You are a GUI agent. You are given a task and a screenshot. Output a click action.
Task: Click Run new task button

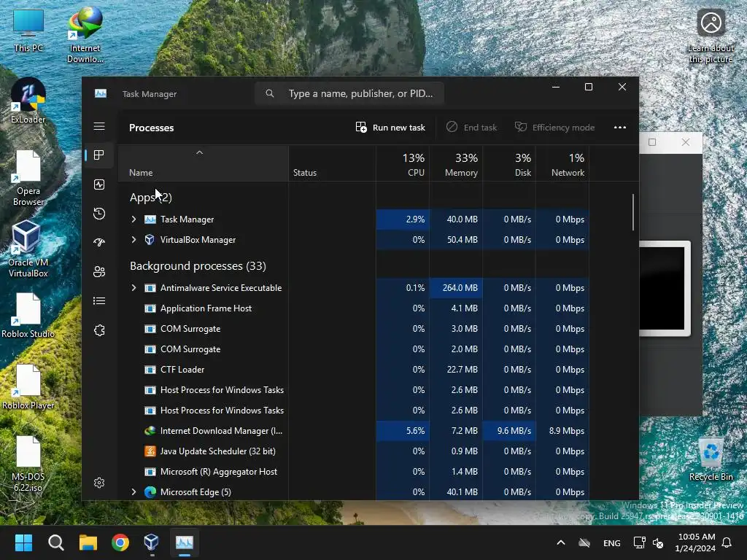pos(390,127)
